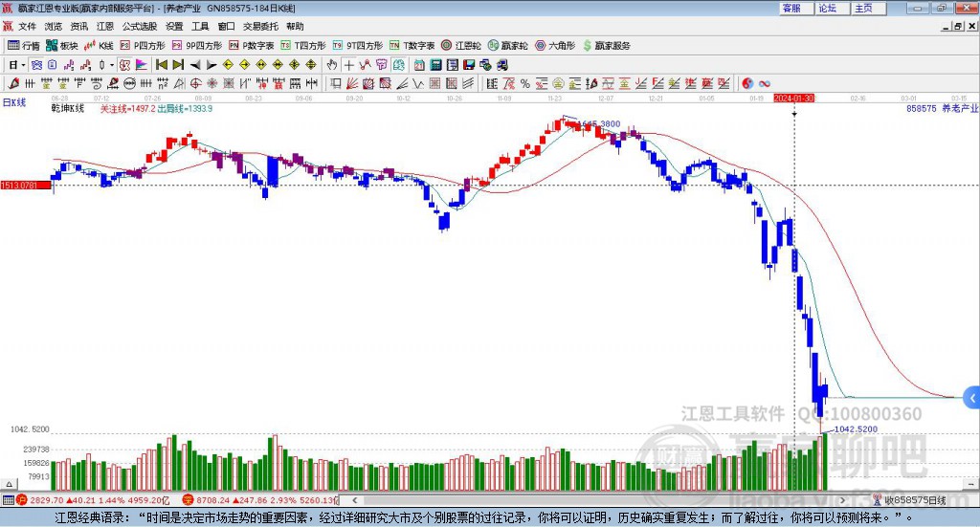Screen dimensions: 980x527
Task: Click the 1513.0781 price tag
Action: point(26,186)
